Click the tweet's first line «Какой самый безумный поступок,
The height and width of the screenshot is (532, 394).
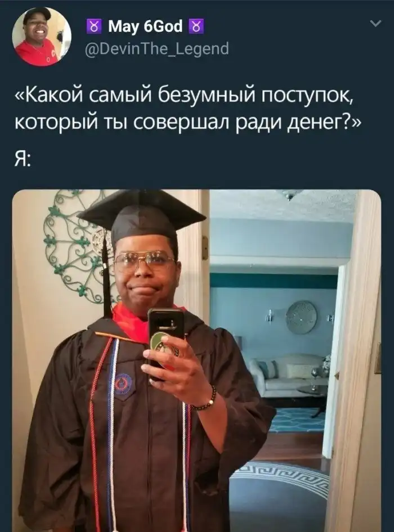(x=185, y=97)
